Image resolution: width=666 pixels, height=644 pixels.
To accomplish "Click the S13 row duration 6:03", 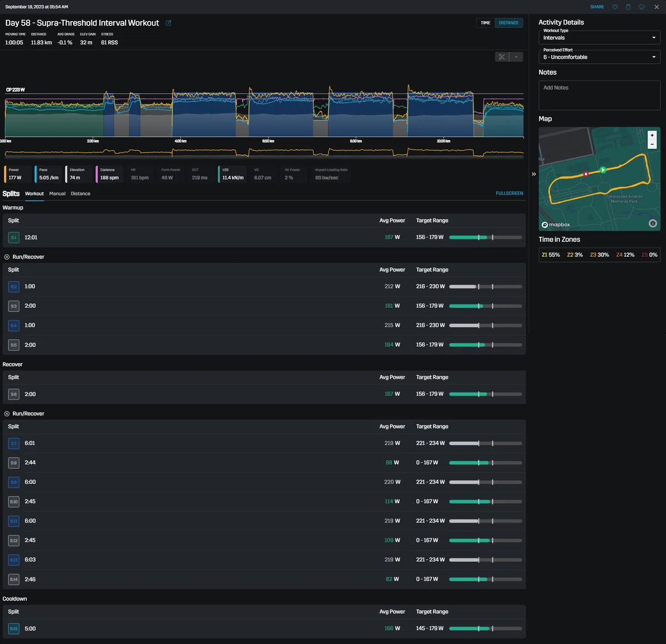I will [30, 560].
